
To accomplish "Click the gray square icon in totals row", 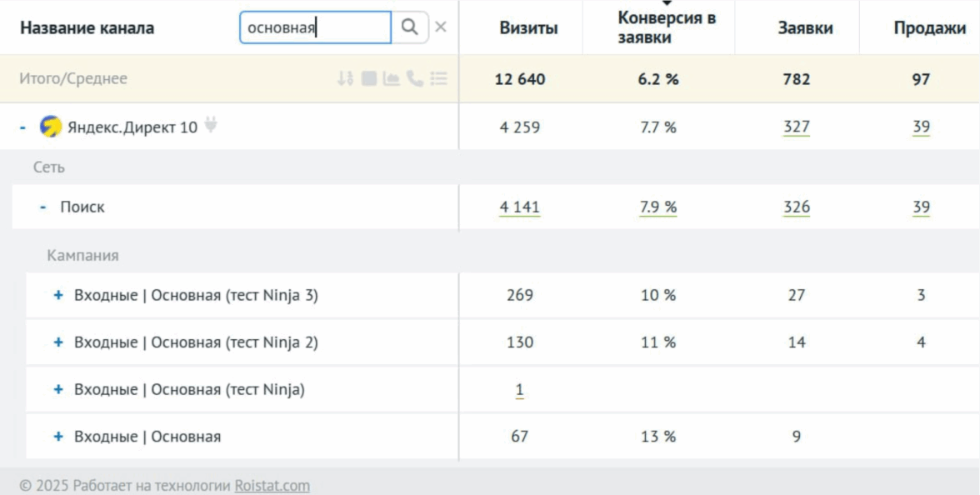I will tap(369, 79).
